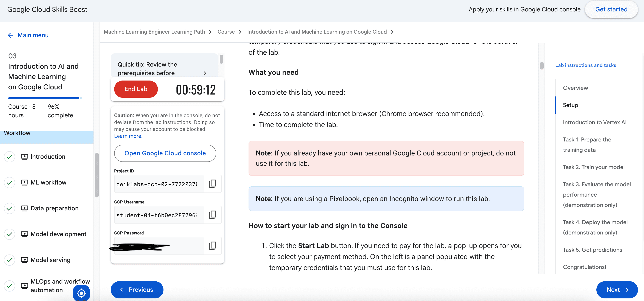Jump to Task 1. Prepare the training data
This screenshot has height=301, width=644.
pyautogui.click(x=587, y=144)
